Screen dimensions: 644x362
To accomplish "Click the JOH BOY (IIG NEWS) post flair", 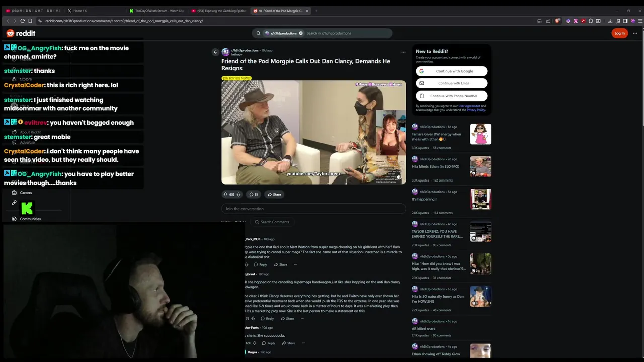I will [x=236, y=78].
